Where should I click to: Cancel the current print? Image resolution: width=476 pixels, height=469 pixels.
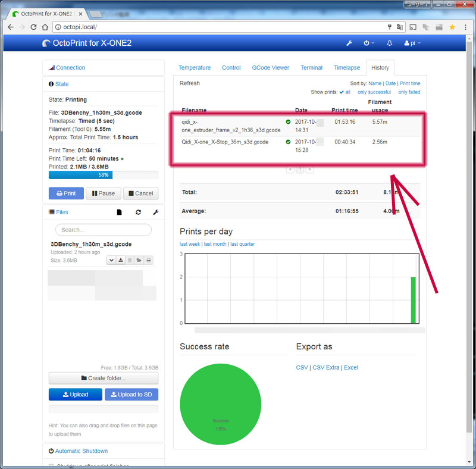(x=141, y=193)
